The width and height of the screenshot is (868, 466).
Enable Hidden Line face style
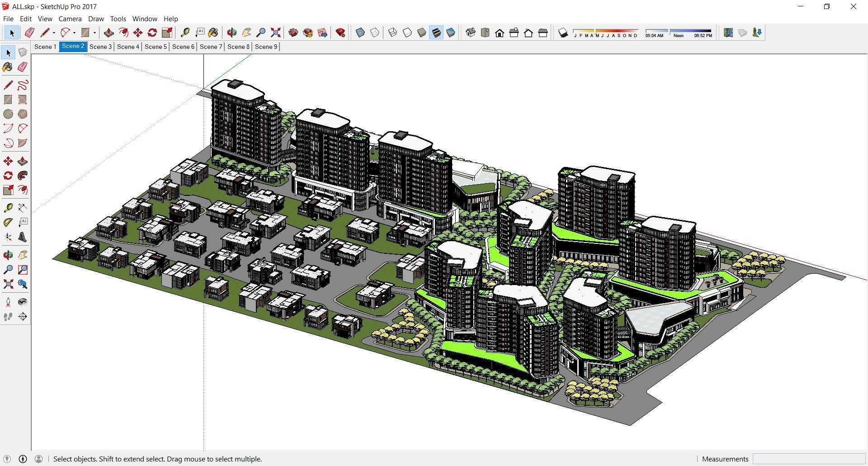[407, 33]
